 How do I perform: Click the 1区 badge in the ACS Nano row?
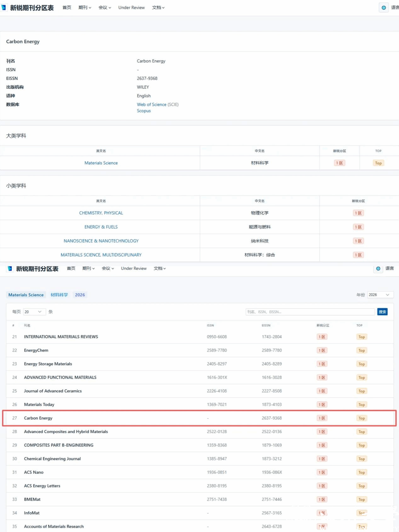pos(322,472)
